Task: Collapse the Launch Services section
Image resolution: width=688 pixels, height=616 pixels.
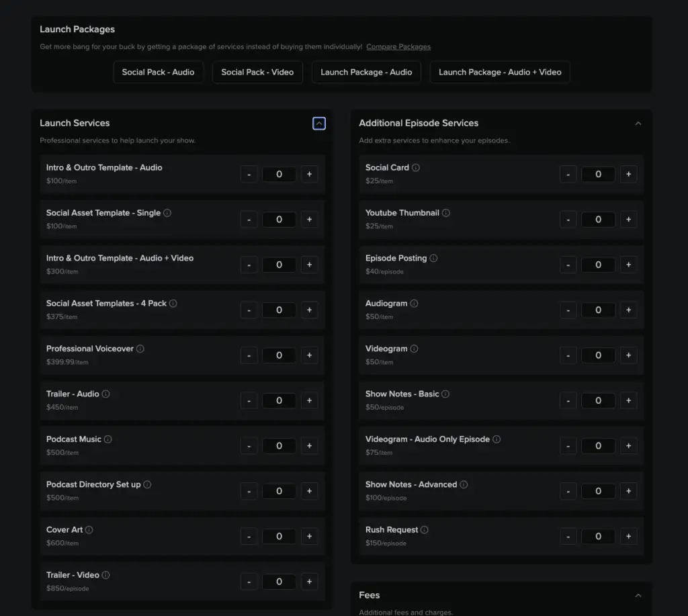Action: 319,124
